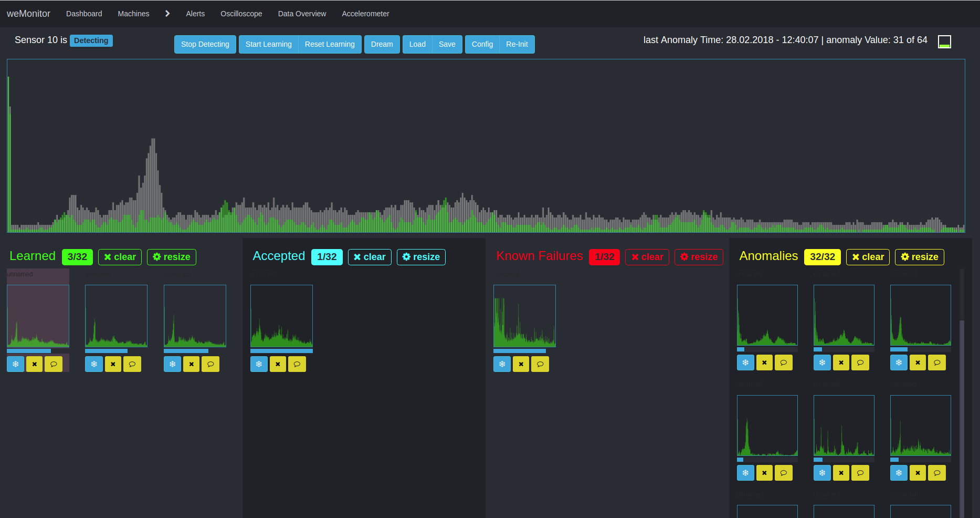Delete the middle Anomalies pattern in second row

(x=841, y=473)
